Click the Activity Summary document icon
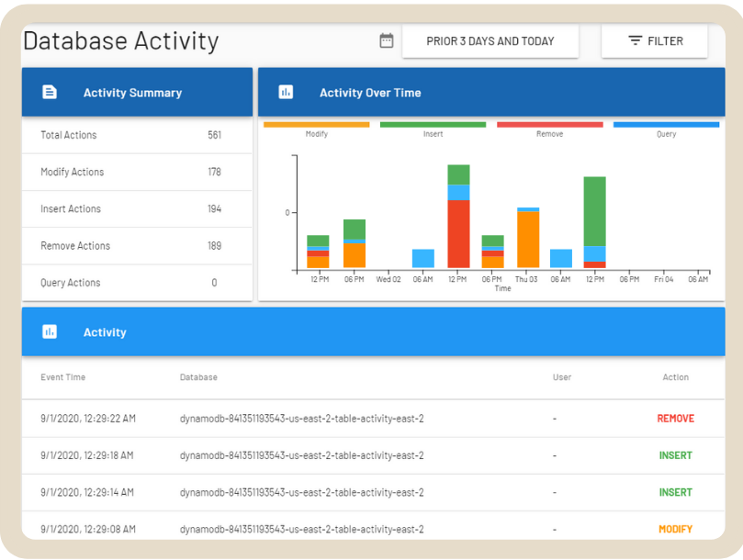Screen dimensions: 743x560 tap(50, 93)
